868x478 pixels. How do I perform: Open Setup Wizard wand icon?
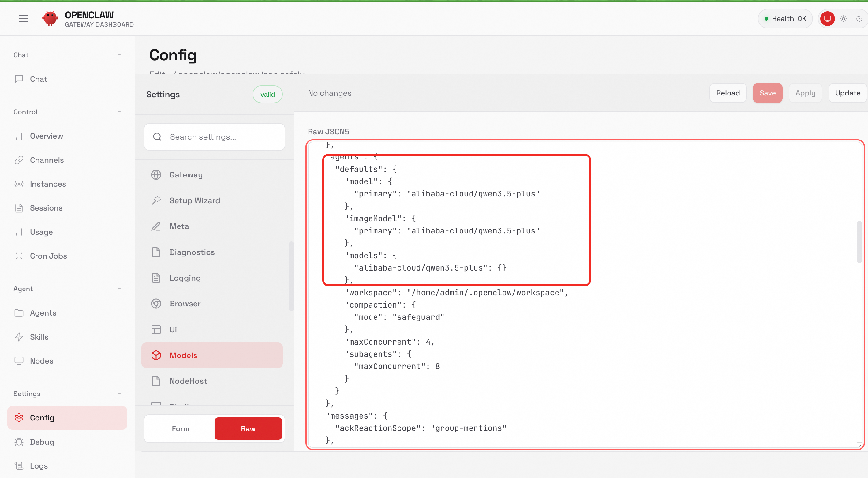tap(156, 200)
